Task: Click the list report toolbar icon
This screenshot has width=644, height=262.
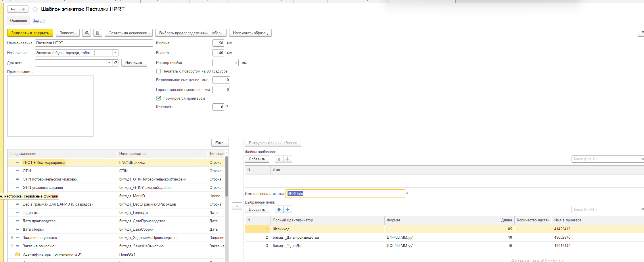Action: [98, 33]
